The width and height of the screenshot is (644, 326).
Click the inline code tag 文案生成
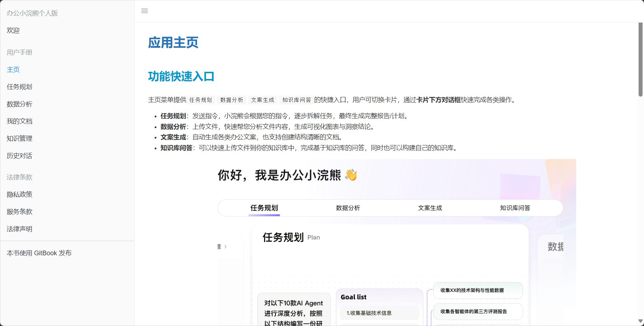[x=263, y=100]
